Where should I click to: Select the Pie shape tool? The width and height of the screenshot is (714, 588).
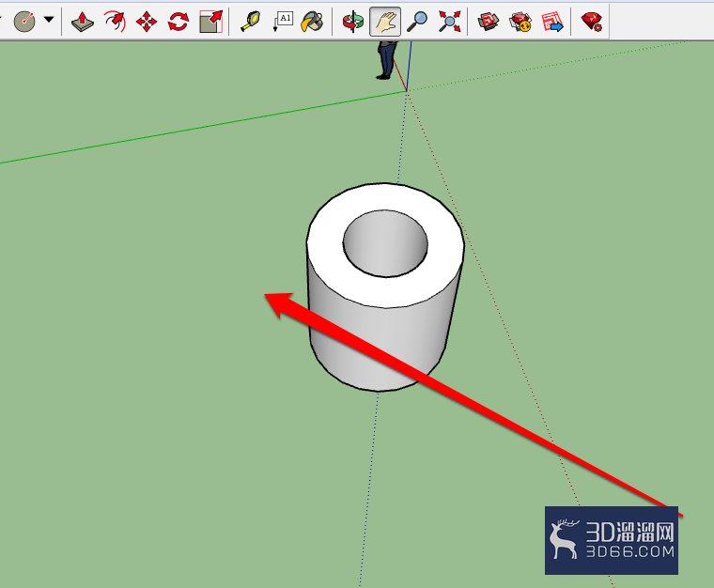tap(24, 21)
